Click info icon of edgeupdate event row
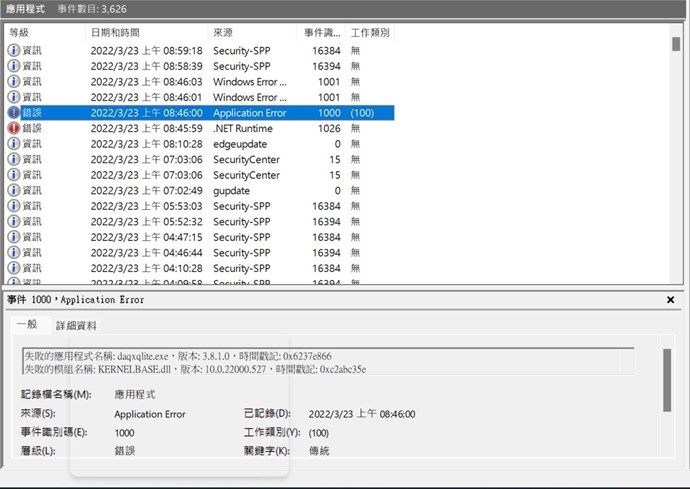This screenshot has height=489, width=690. pyautogui.click(x=13, y=144)
